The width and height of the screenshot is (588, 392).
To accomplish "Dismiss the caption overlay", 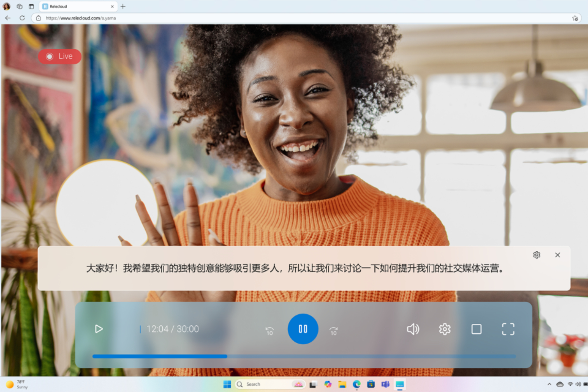I will (558, 255).
